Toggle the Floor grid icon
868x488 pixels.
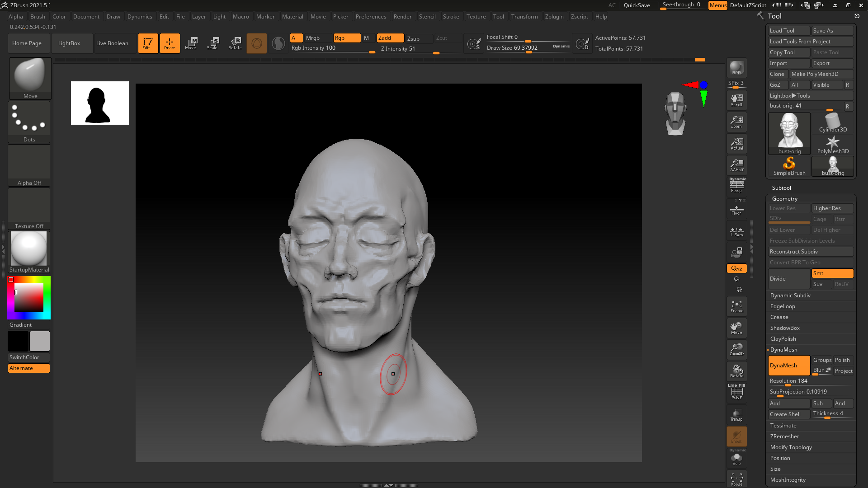[736, 210]
